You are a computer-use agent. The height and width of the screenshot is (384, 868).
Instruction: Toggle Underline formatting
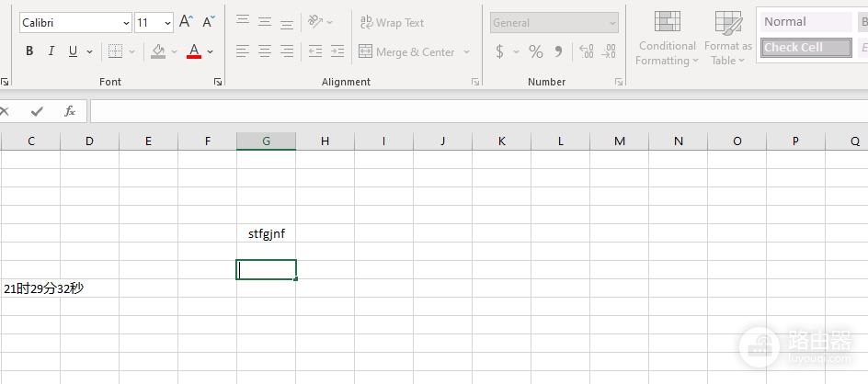tap(73, 51)
